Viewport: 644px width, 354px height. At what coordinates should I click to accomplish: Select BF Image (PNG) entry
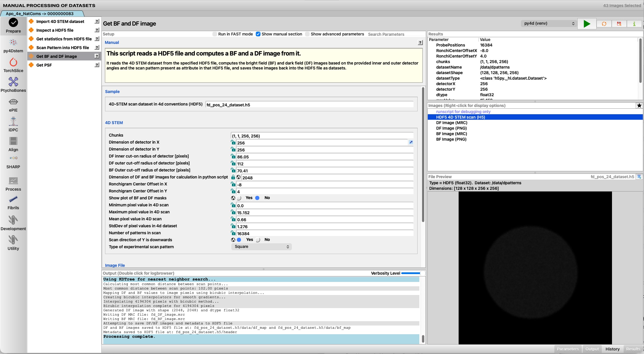tap(451, 139)
